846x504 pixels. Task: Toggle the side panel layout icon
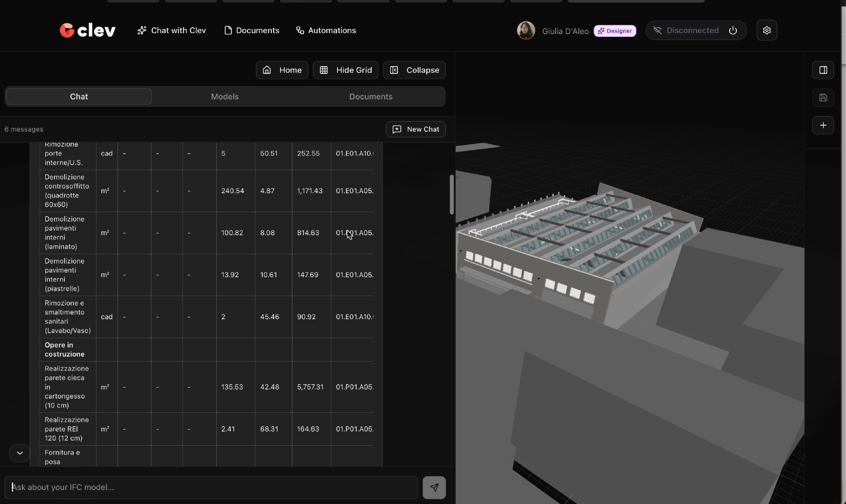(823, 70)
